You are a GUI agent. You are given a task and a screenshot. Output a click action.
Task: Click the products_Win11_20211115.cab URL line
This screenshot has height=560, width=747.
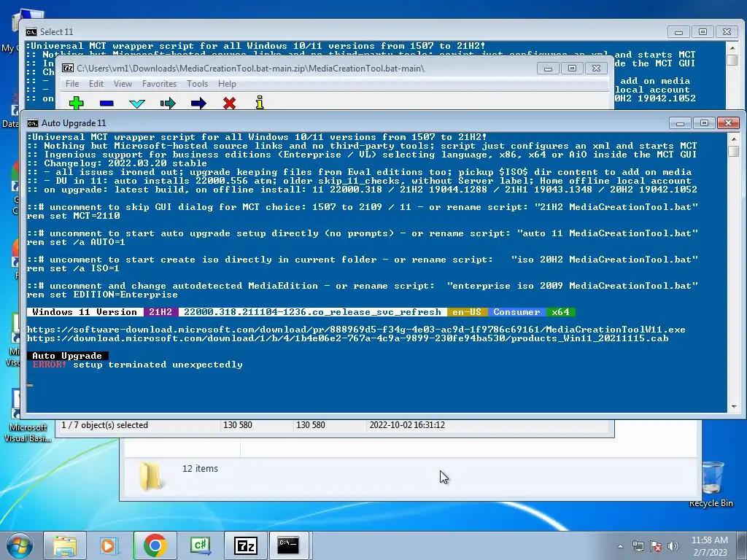[347, 338]
